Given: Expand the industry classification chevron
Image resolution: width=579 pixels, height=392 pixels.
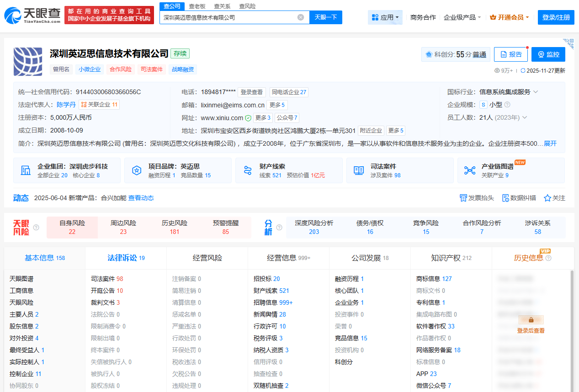Looking at the screenshot, I should pyautogui.click(x=536, y=92).
